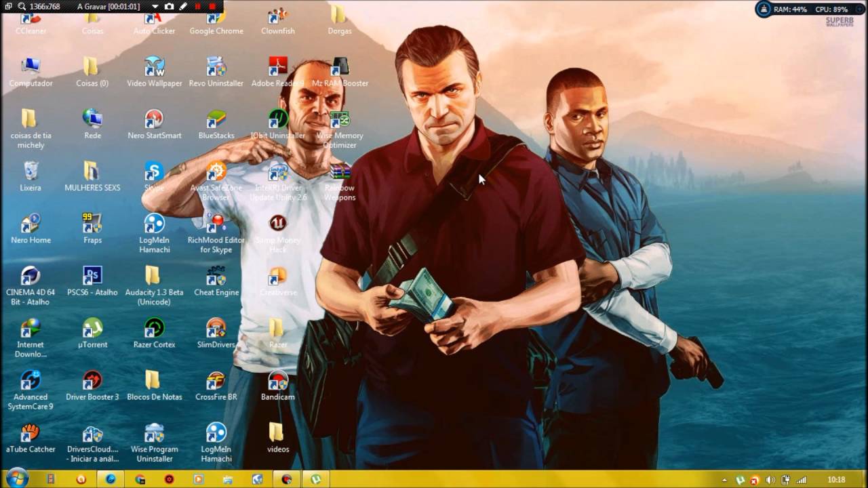
Task: Open SlimDrivers
Action: point(216,333)
